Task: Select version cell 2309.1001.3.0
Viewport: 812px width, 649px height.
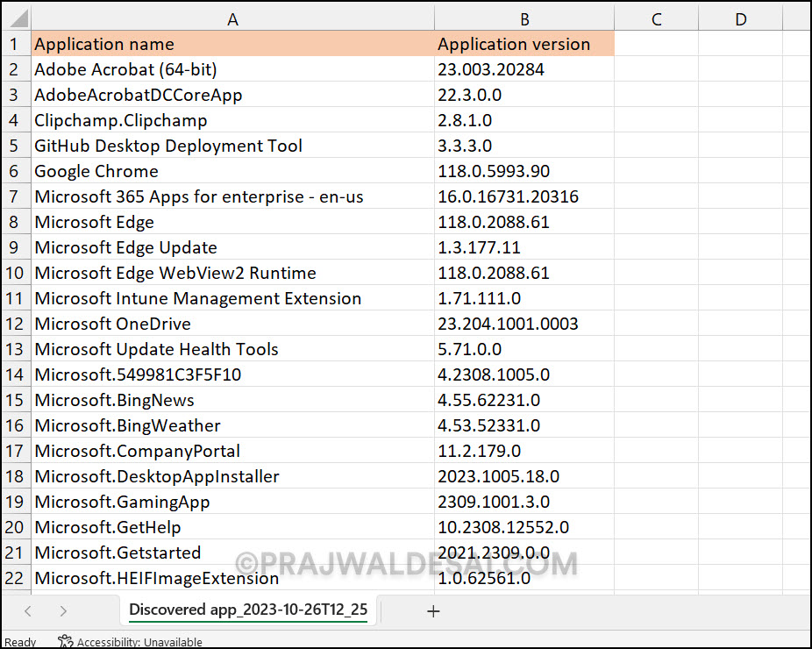Action: coord(524,502)
